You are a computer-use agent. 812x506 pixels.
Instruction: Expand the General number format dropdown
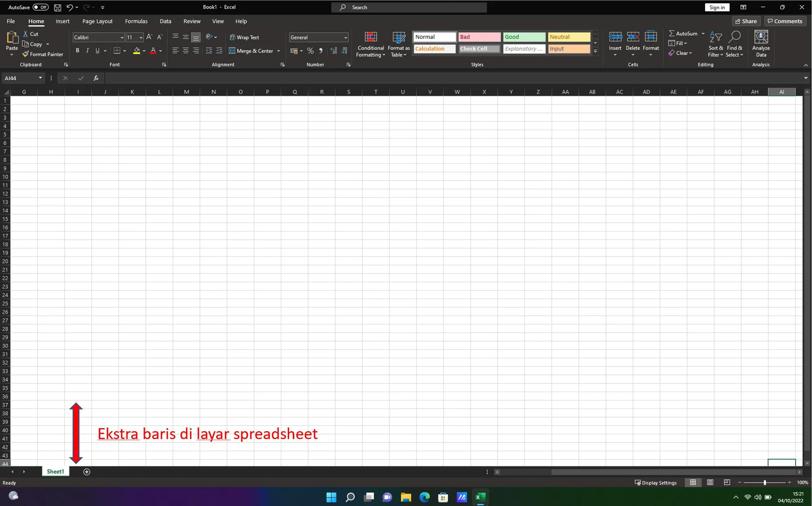pyautogui.click(x=346, y=37)
